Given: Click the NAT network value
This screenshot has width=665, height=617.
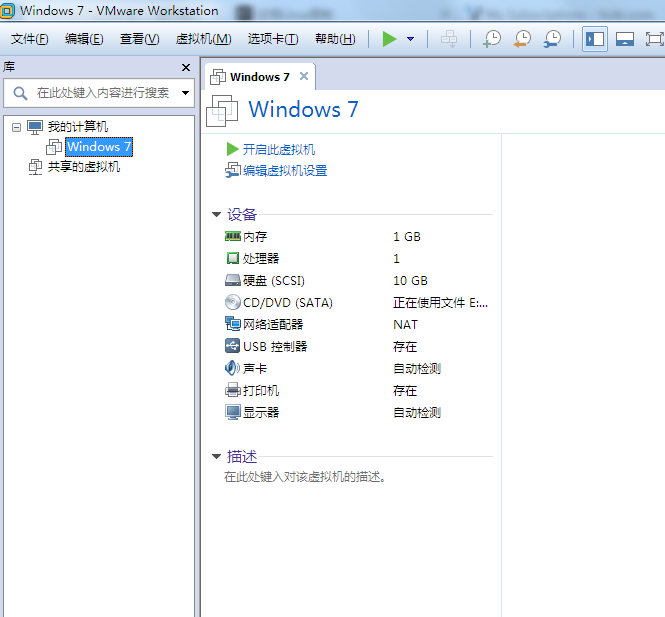Looking at the screenshot, I should (405, 325).
